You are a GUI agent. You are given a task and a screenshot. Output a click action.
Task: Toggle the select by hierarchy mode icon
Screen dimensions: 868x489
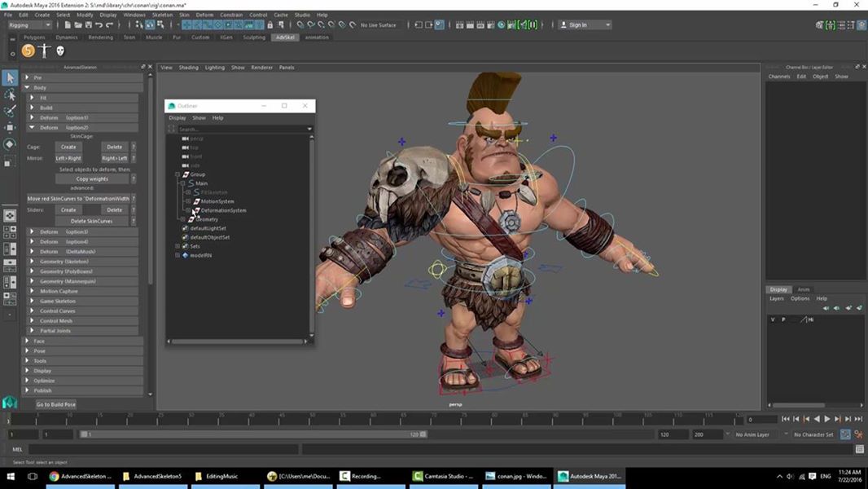tap(139, 25)
